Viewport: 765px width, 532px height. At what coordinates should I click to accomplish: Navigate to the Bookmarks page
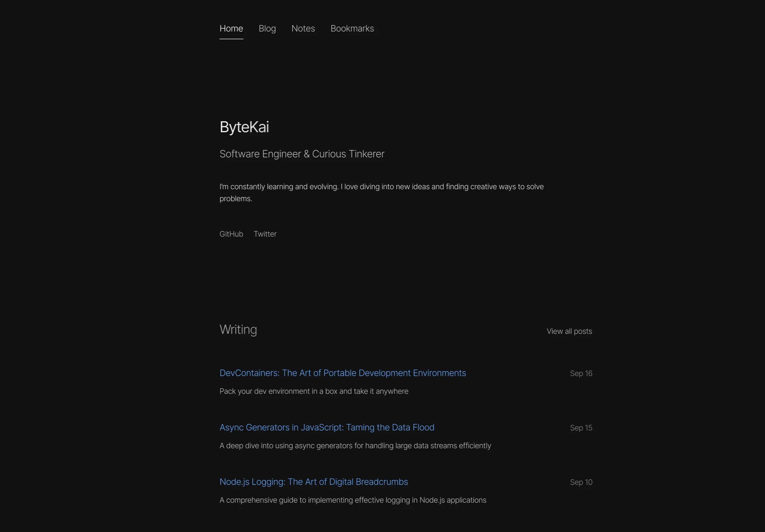[x=352, y=29]
